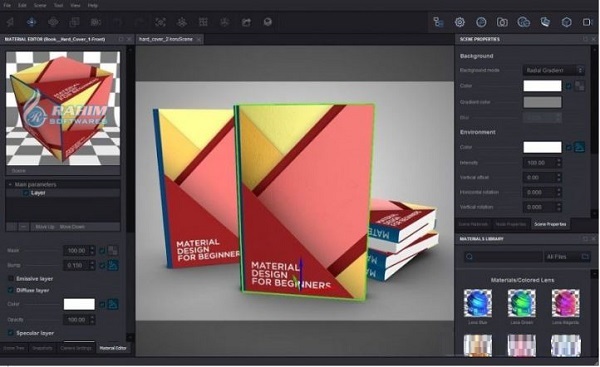Image resolution: width=600 pixels, height=367 pixels.
Task: Pick the Diffuse layer Color swatch
Action: 79,304
